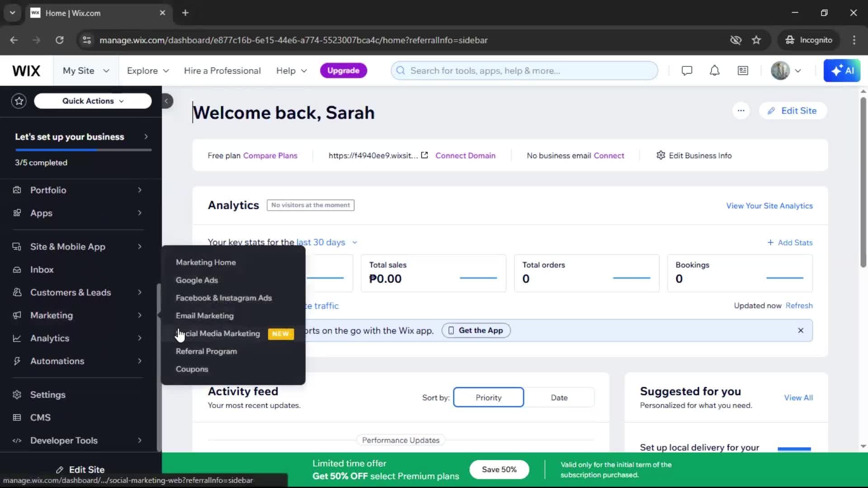
Task: Open Chrome three-dot menu
Action: point(854,40)
